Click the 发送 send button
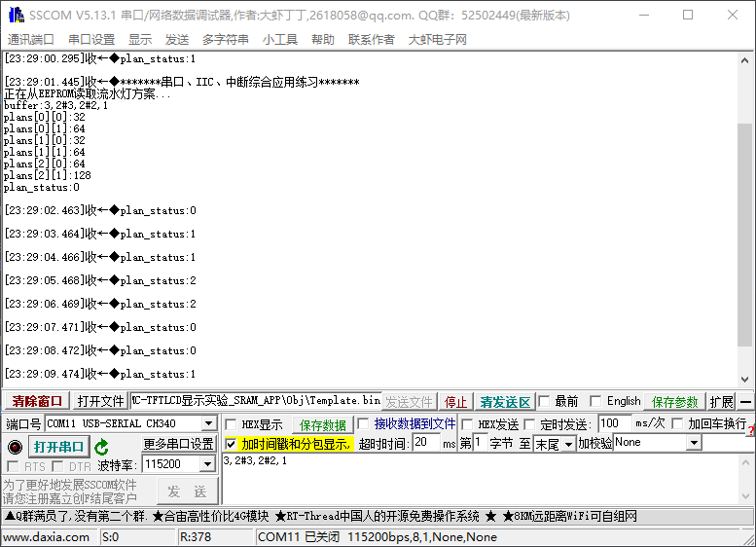The height and width of the screenshot is (547, 756). click(x=187, y=492)
